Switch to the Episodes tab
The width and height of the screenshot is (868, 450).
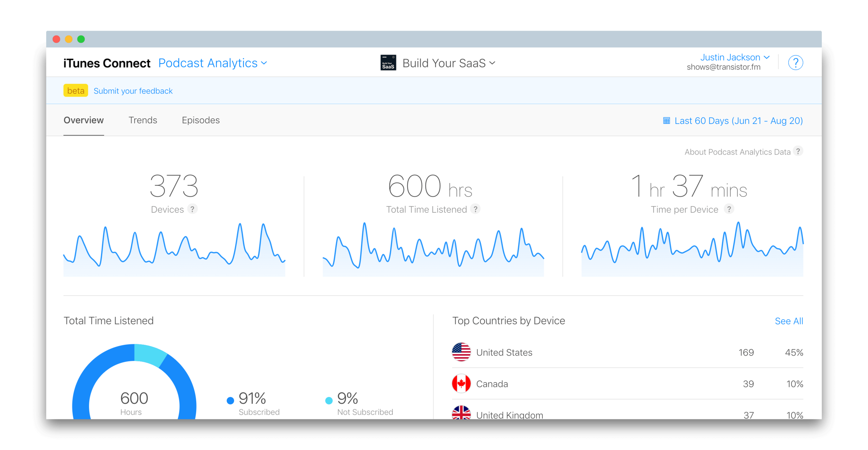tap(201, 120)
